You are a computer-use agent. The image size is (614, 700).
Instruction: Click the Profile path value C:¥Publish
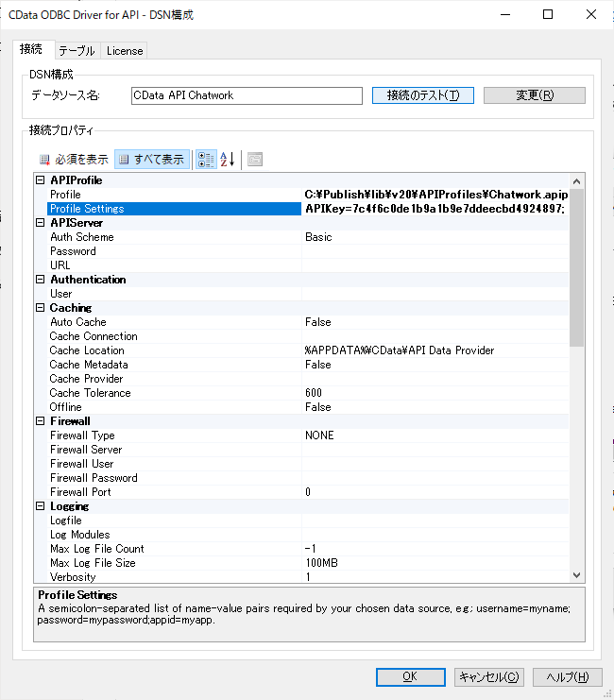pyautogui.click(x=435, y=195)
